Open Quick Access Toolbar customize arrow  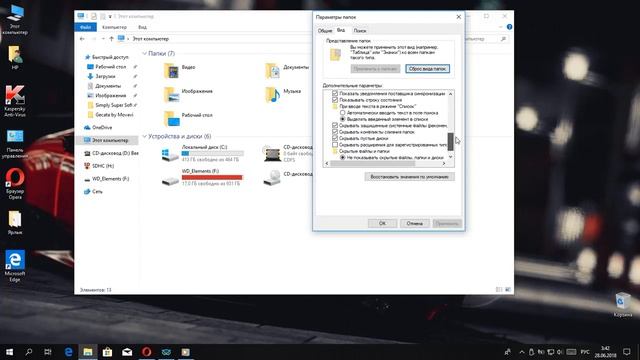(x=110, y=17)
